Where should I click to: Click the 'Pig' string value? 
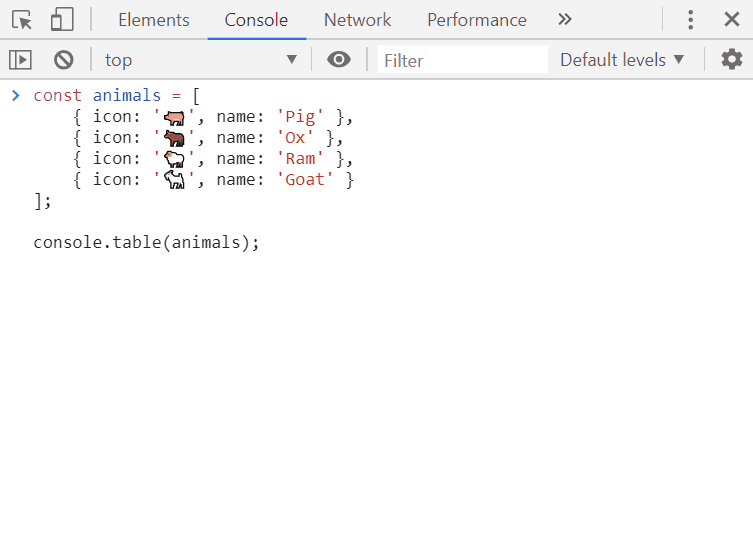[300, 117]
